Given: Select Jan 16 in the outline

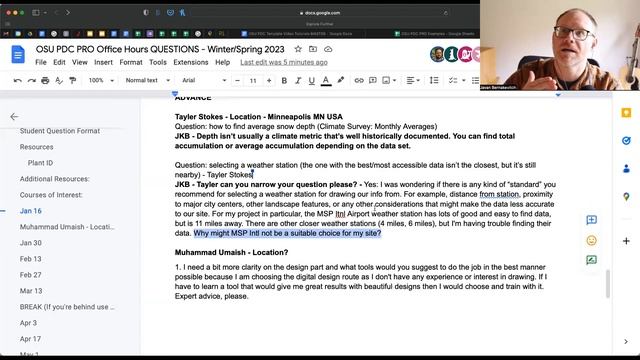Looking at the screenshot, I should (31, 211).
